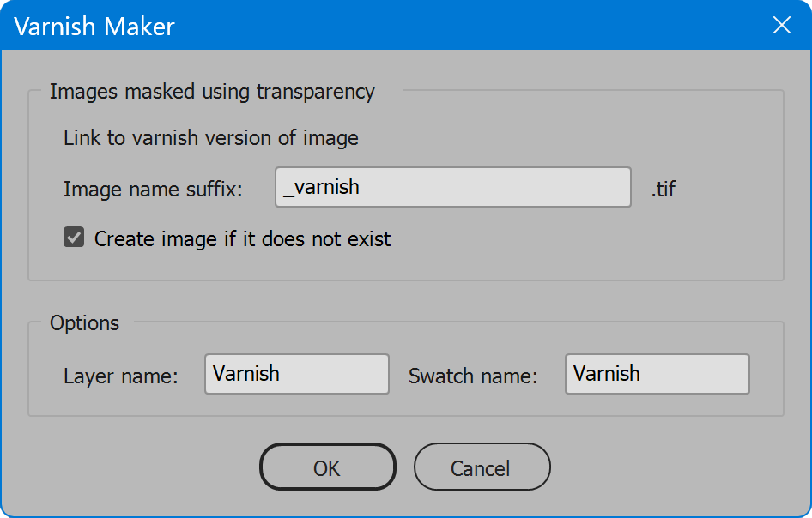Confirm the dialog with OK

327,467
